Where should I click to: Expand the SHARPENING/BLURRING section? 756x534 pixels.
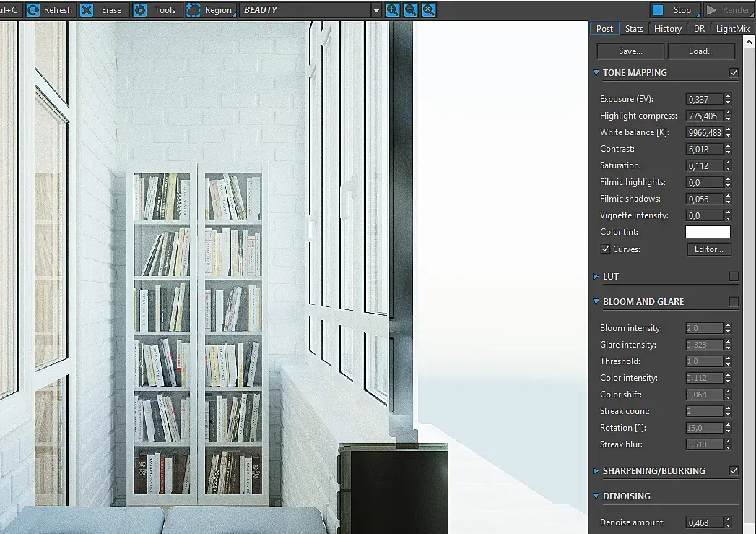596,470
